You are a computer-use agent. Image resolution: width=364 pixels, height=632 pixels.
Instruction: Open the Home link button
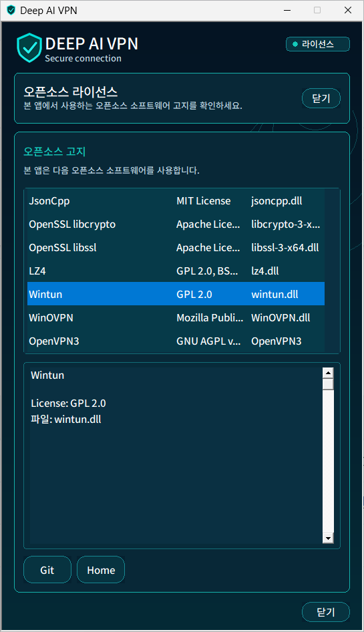(101, 570)
